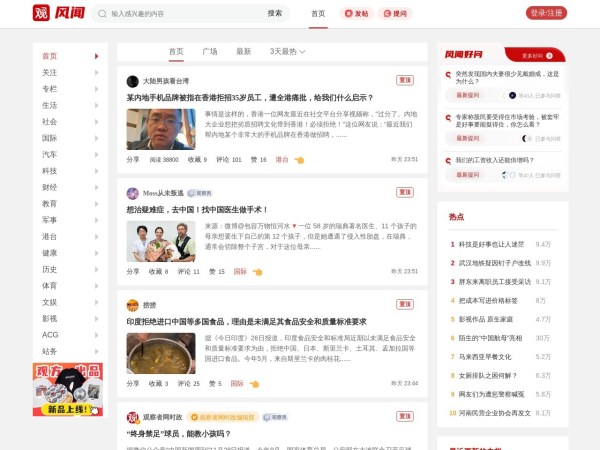Switch to the 最新 tab

243,51
